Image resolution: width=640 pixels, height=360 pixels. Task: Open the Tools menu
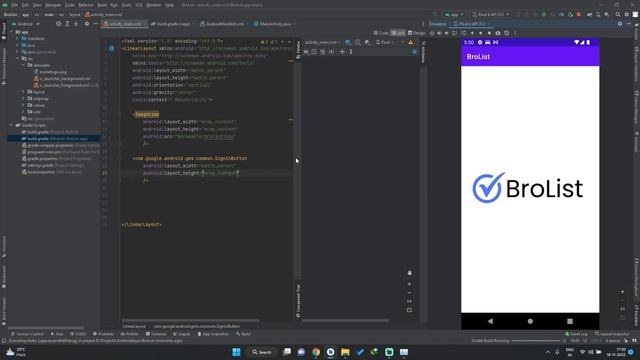126,5
